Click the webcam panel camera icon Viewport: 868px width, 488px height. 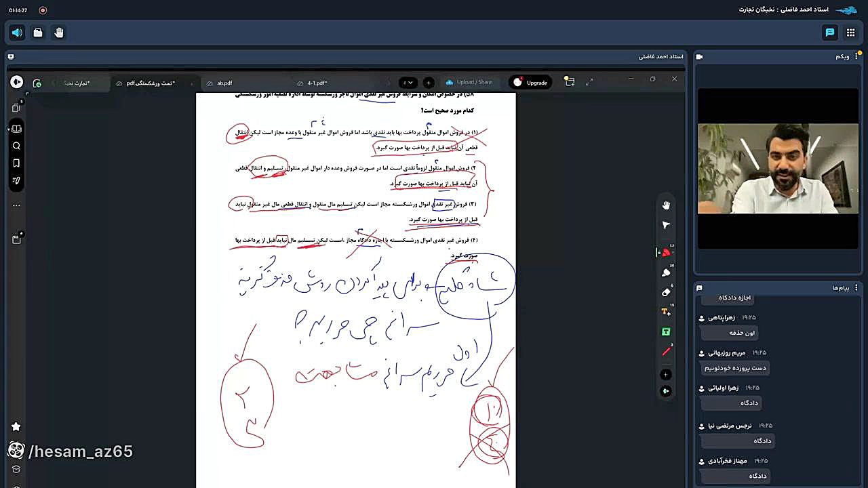[700, 56]
